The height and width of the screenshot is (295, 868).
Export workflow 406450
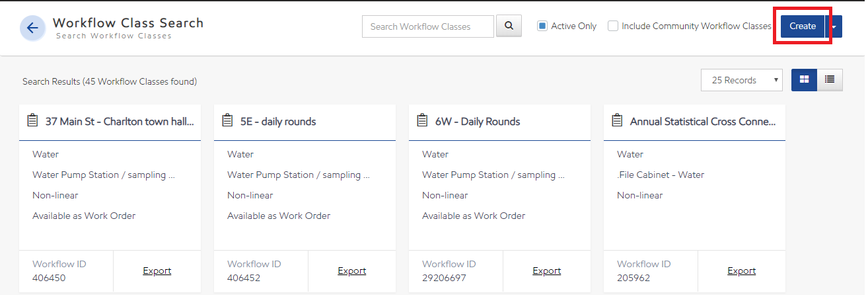point(157,271)
